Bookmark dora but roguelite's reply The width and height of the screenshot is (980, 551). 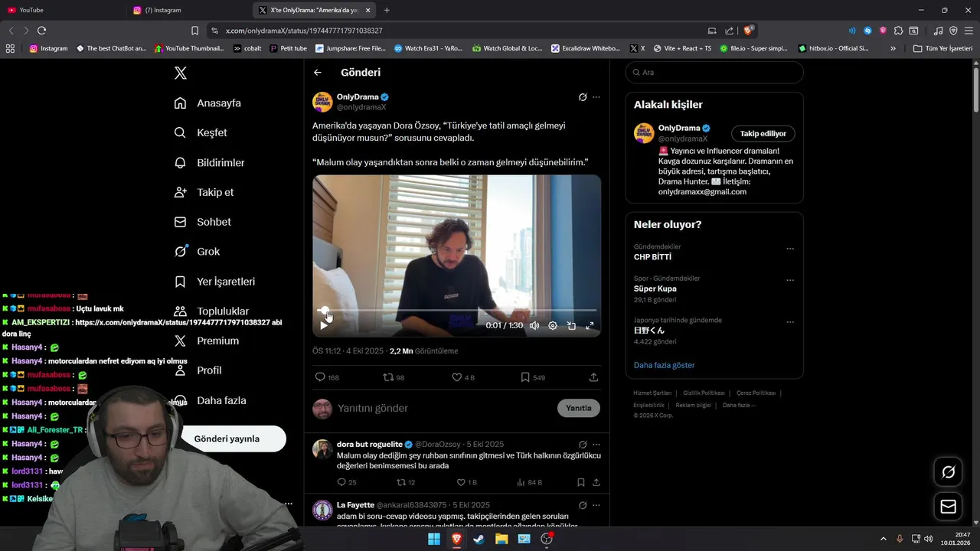581,482
